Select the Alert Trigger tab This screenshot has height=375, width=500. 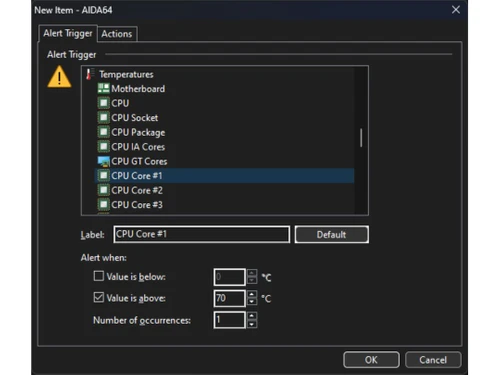tap(68, 33)
